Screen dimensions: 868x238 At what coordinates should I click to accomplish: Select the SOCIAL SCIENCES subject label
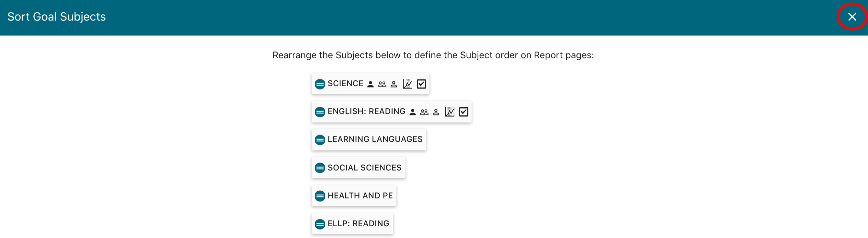click(x=364, y=168)
